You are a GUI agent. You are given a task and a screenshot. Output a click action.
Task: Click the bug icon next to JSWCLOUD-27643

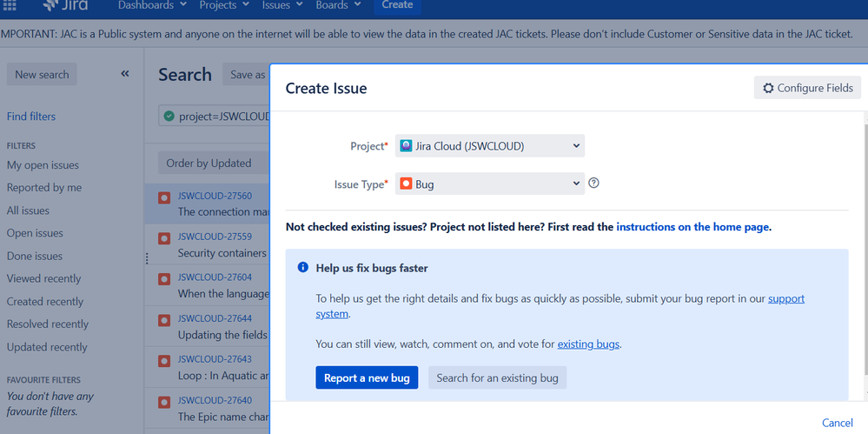[x=164, y=361]
